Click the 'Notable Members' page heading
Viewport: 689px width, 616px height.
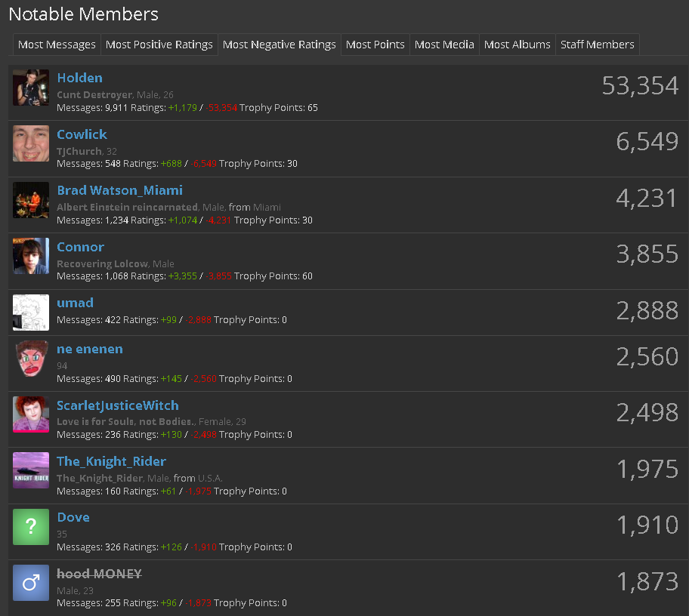(x=84, y=14)
